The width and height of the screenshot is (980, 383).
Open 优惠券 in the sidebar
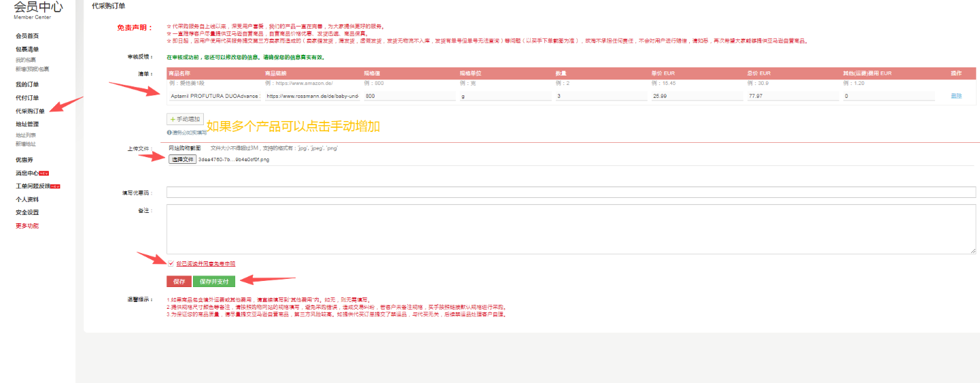[25, 159]
